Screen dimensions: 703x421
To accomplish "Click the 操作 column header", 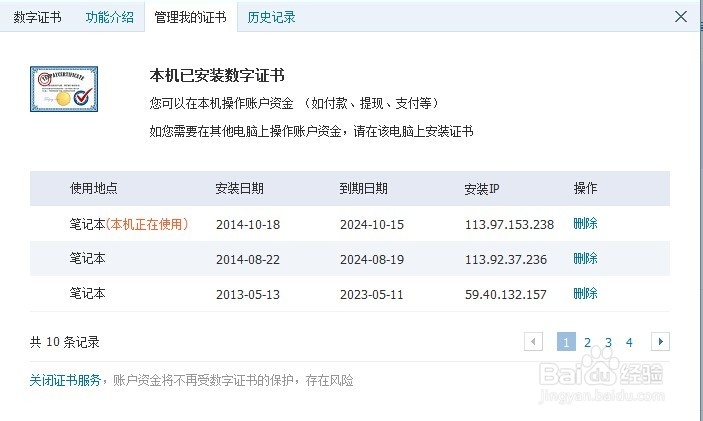I will [585, 188].
